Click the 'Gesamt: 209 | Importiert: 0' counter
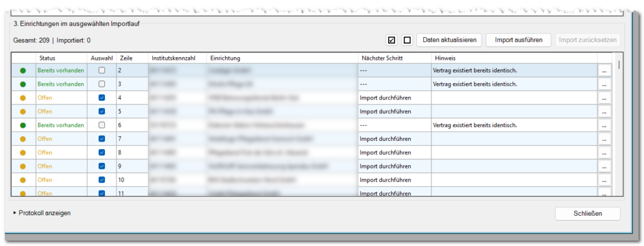Screen dimensions: 644x246 click(52, 40)
